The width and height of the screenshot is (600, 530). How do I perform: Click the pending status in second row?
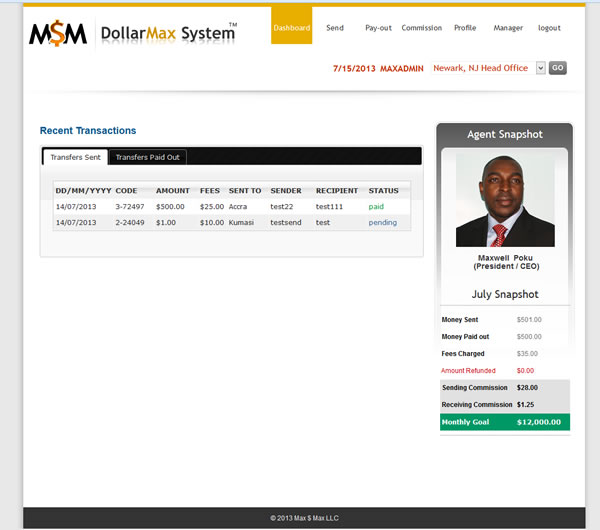coord(382,222)
